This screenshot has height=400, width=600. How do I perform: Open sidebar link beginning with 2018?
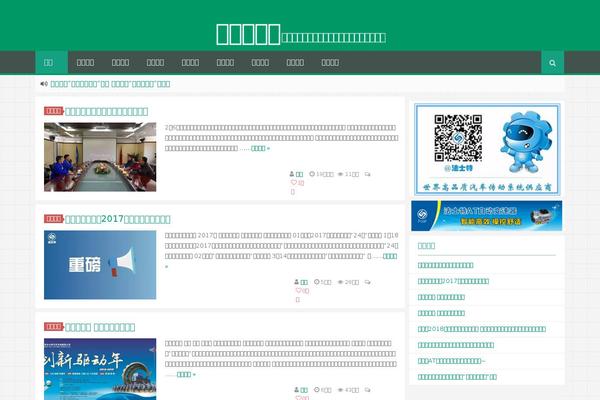[481, 329]
